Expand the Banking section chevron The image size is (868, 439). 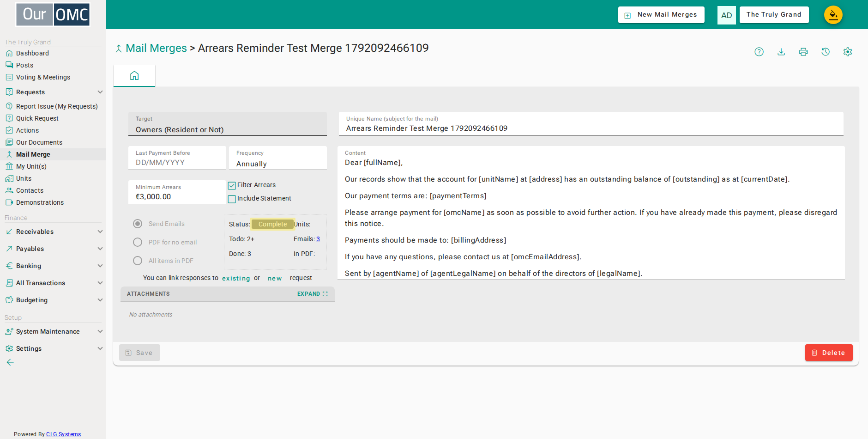click(100, 266)
